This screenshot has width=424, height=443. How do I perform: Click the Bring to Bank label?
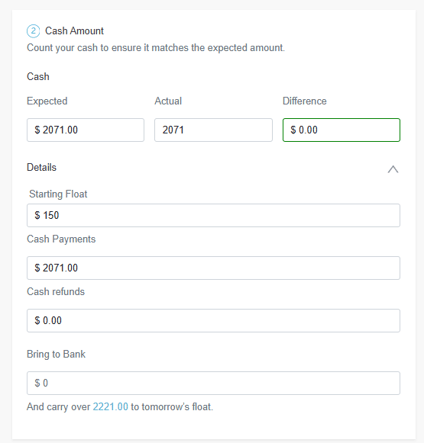pos(56,354)
